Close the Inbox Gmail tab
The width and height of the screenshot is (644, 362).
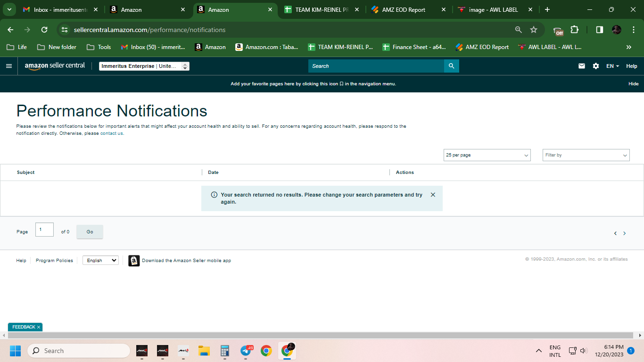click(96, 9)
